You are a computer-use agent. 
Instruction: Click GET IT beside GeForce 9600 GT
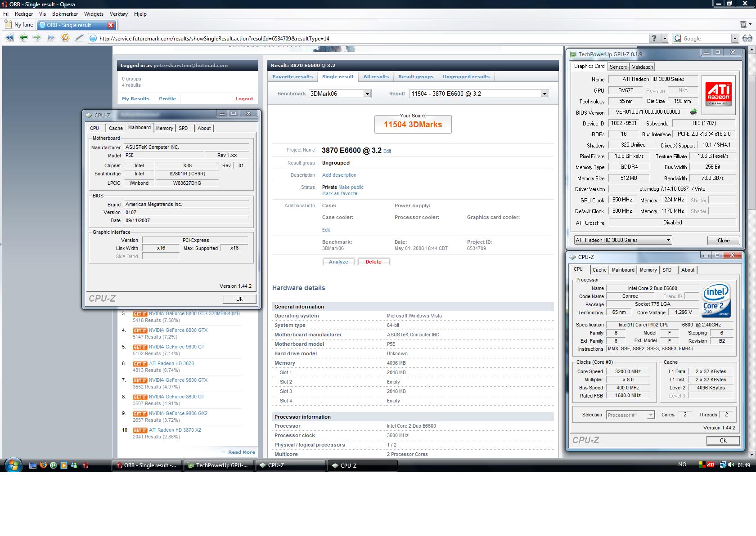click(x=140, y=347)
